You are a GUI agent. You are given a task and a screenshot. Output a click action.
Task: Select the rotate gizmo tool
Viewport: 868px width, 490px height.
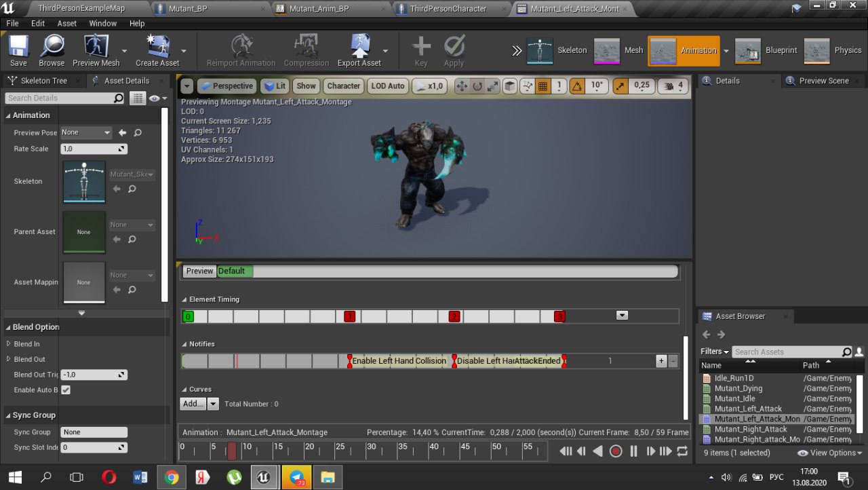point(477,86)
